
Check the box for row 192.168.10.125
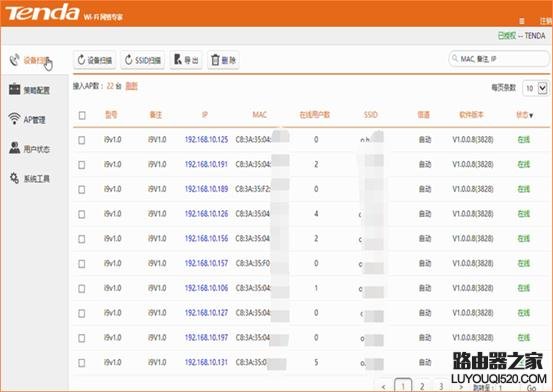coord(81,140)
